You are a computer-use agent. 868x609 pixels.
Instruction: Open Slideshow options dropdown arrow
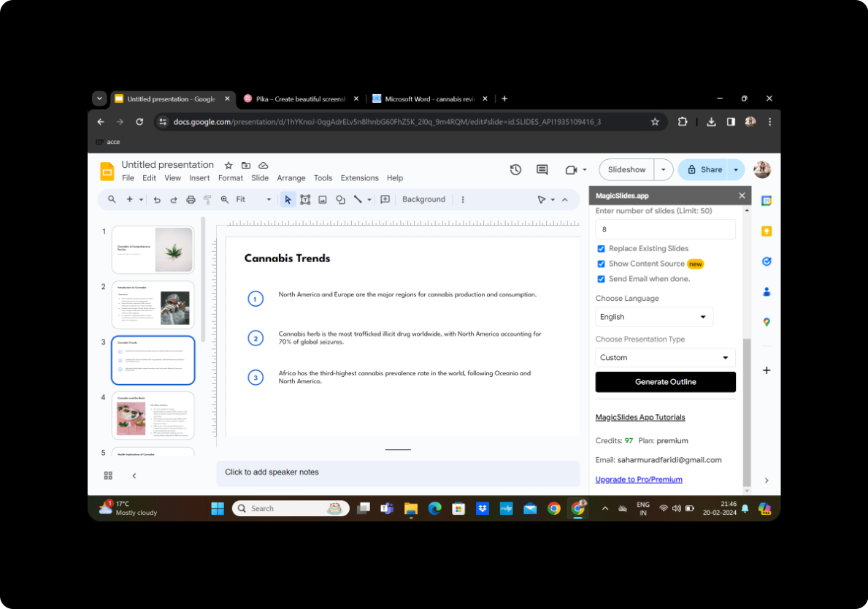coord(663,170)
